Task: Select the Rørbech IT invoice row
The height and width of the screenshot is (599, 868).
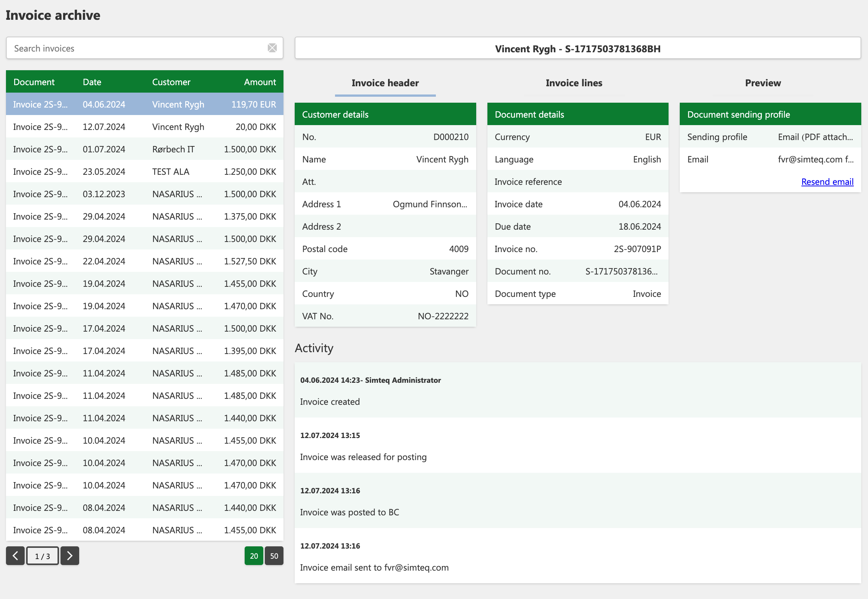Action: point(145,149)
